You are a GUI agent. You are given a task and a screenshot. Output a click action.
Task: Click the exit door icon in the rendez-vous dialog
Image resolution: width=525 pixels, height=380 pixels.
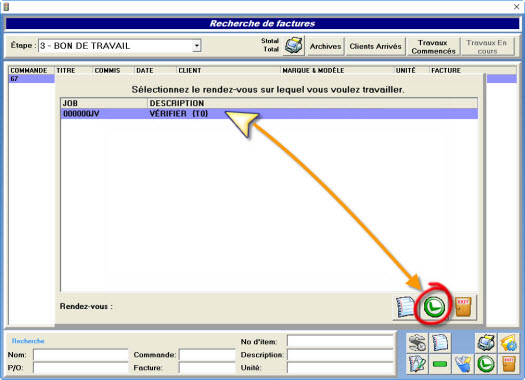[x=463, y=307]
